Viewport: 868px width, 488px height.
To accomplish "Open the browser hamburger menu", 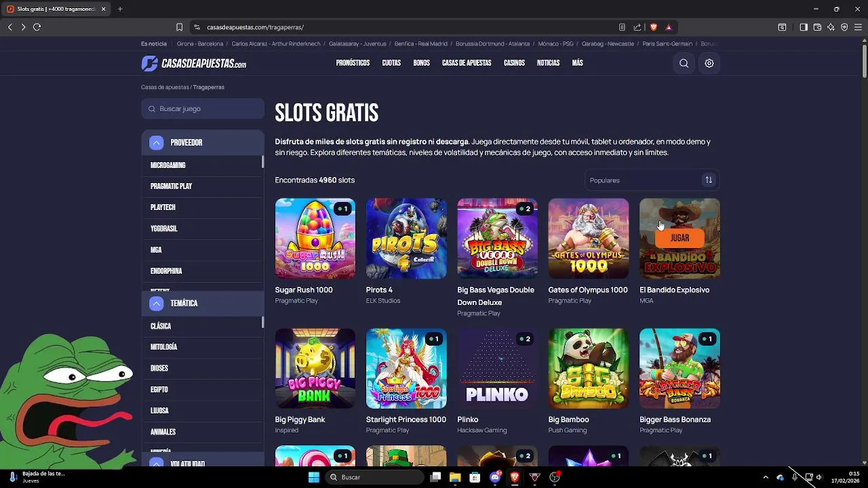I will [x=858, y=27].
